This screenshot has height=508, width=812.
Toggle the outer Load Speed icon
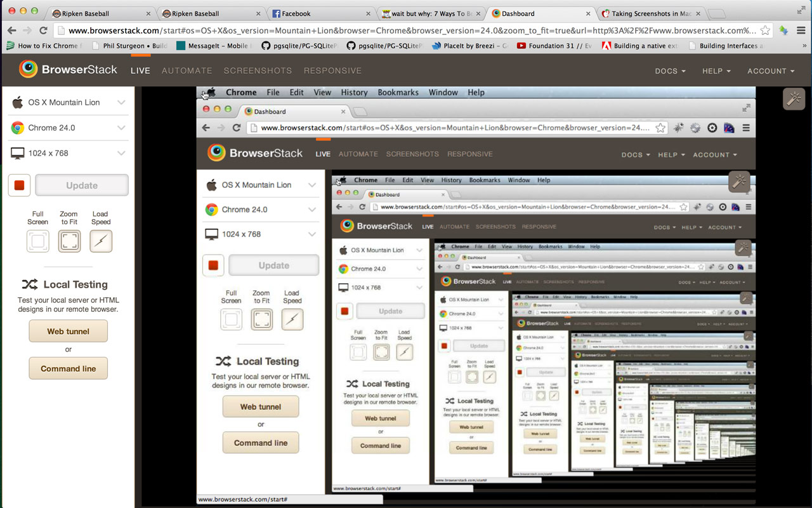101,241
